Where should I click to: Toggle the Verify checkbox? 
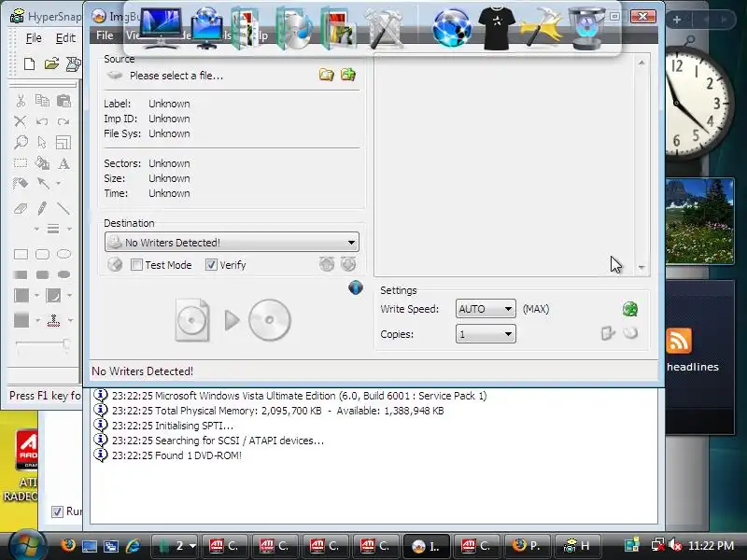[211, 265]
